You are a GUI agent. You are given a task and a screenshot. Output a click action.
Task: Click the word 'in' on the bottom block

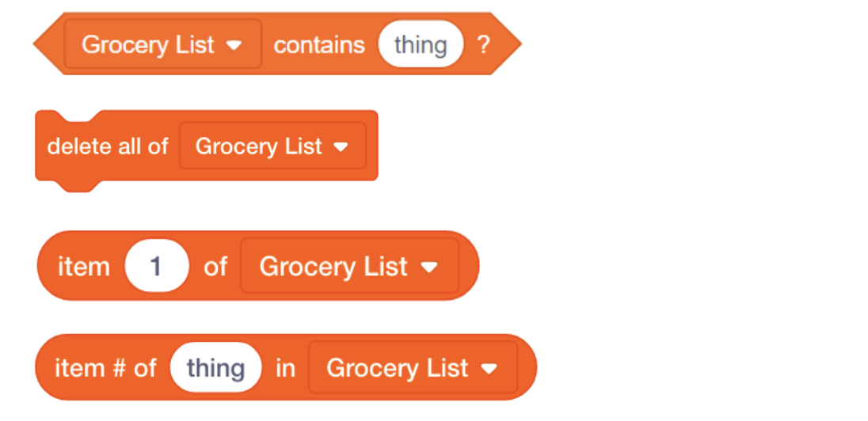coord(285,369)
